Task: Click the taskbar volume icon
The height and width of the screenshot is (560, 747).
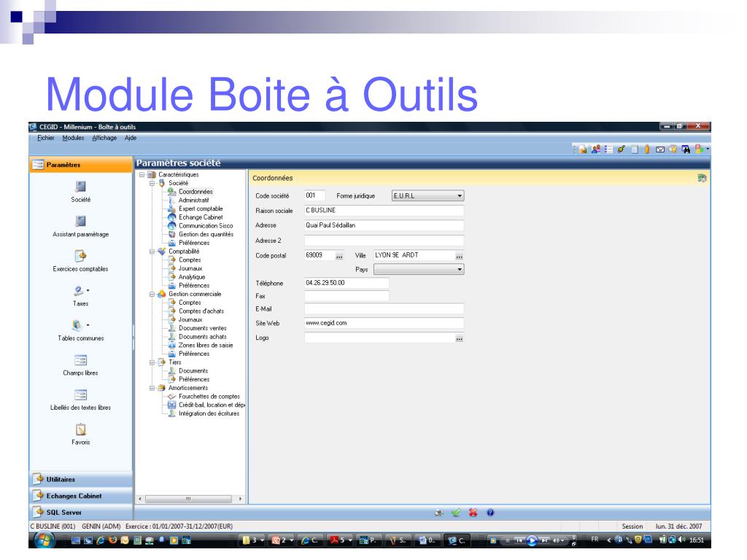Action: tap(683, 540)
